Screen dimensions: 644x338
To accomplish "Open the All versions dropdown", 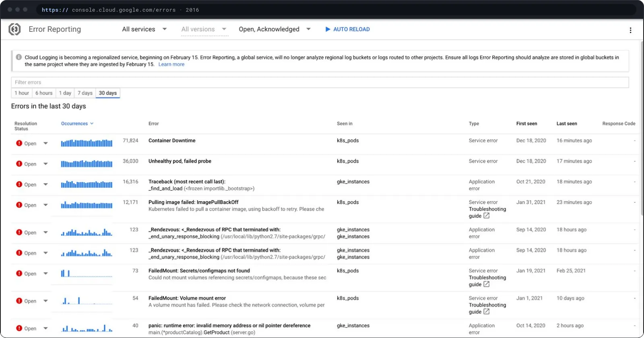I will pyautogui.click(x=204, y=29).
